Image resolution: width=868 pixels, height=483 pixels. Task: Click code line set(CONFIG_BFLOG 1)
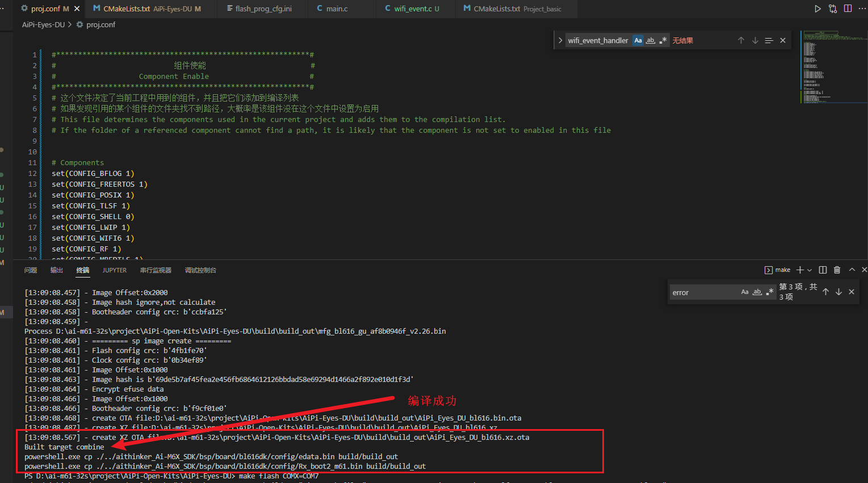pyautogui.click(x=93, y=174)
